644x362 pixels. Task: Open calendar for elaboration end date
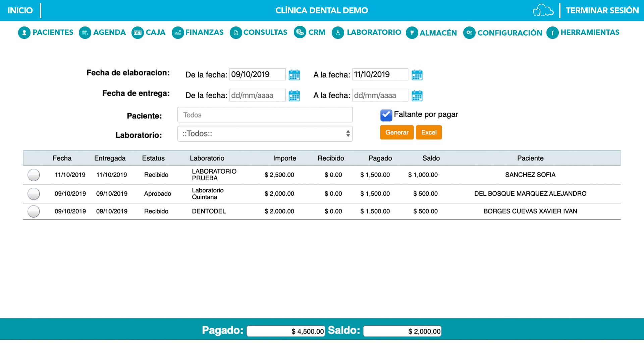(417, 75)
